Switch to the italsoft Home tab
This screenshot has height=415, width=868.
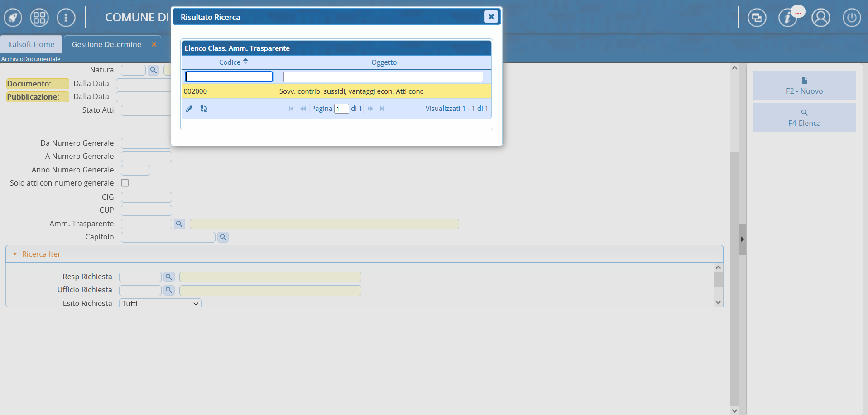31,44
